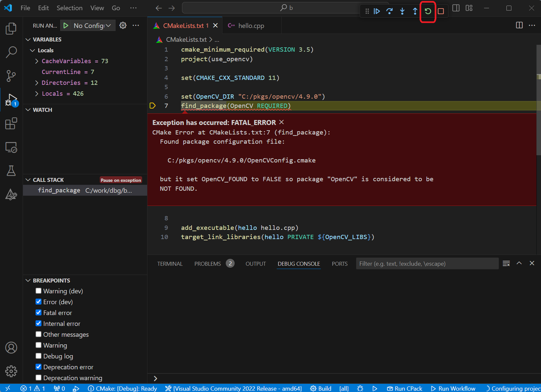Enable the Warning (dev) breakpoint
This screenshot has width=541, height=392.
(38, 291)
